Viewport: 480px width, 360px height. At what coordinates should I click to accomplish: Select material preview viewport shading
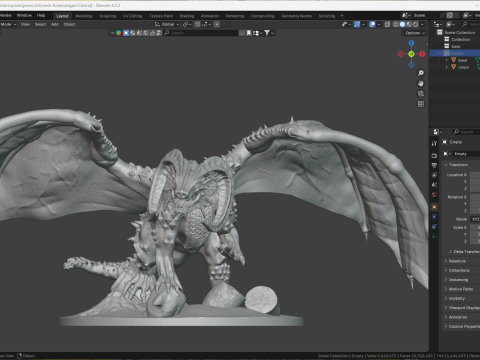pos(409,24)
